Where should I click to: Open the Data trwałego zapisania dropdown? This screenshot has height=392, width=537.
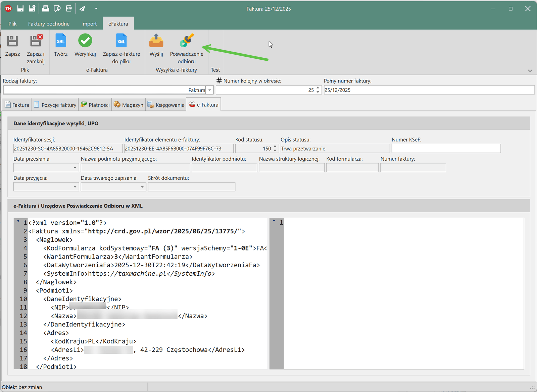[142, 187]
